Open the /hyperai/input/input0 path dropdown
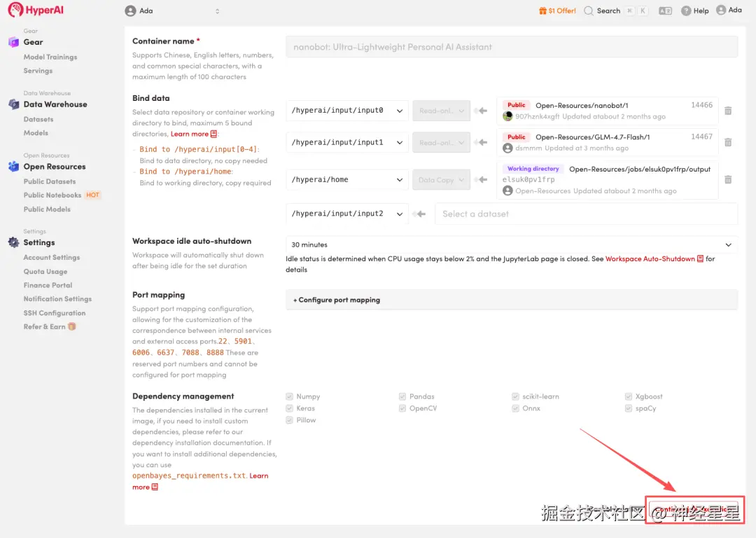Image resolution: width=756 pixels, height=538 pixels. (x=347, y=111)
